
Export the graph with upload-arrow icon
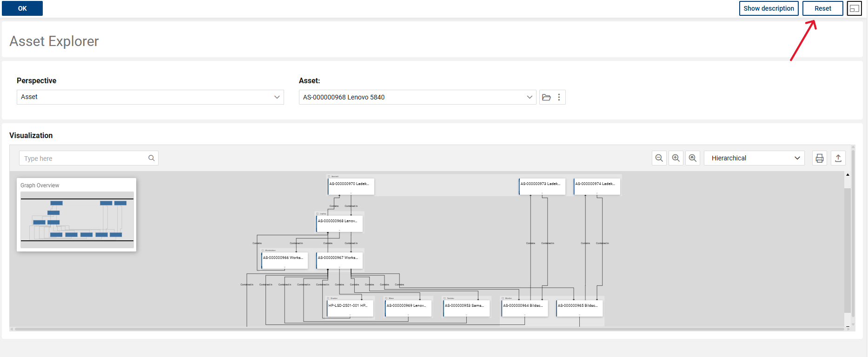[x=838, y=158]
